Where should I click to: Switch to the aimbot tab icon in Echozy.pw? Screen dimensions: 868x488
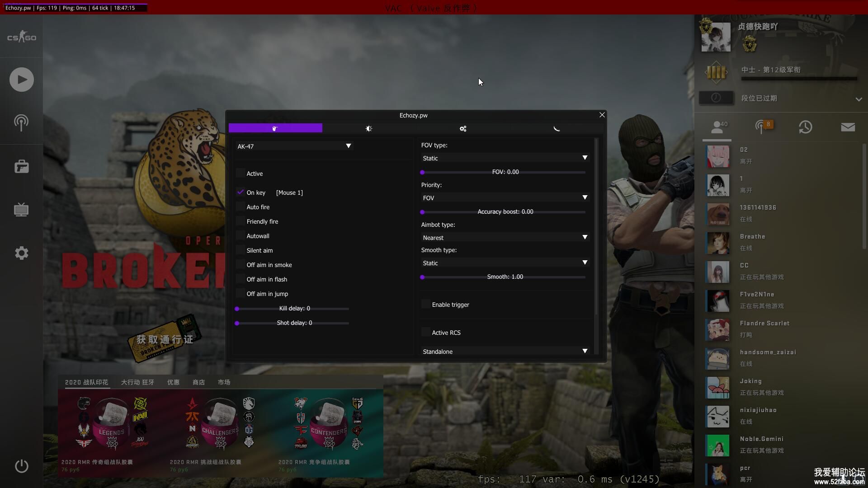[x=275, y=128]
